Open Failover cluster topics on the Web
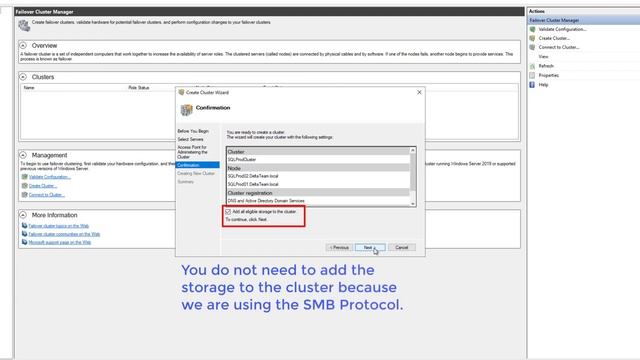Image resolution: width=640 pixels, height=360 pixels. pos(59,226)
